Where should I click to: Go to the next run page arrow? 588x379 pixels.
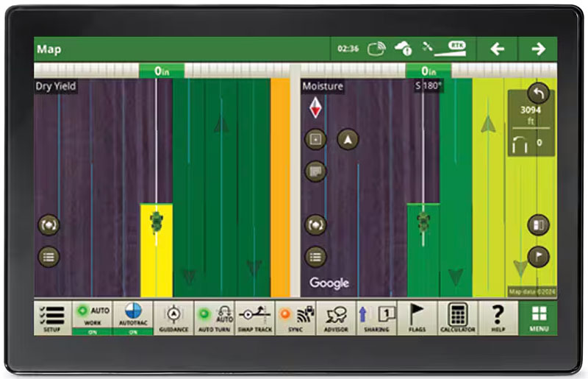[x=538, y=49]
